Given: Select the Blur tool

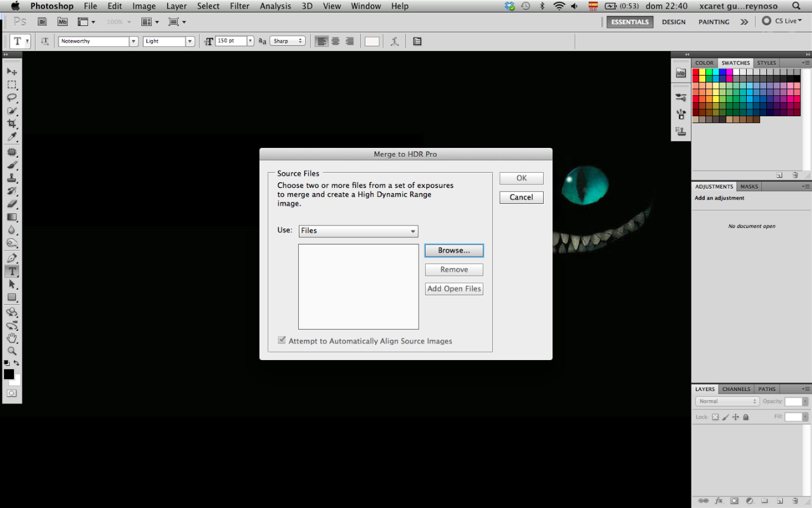Looking at the screenshot, I should pos(12,230).
